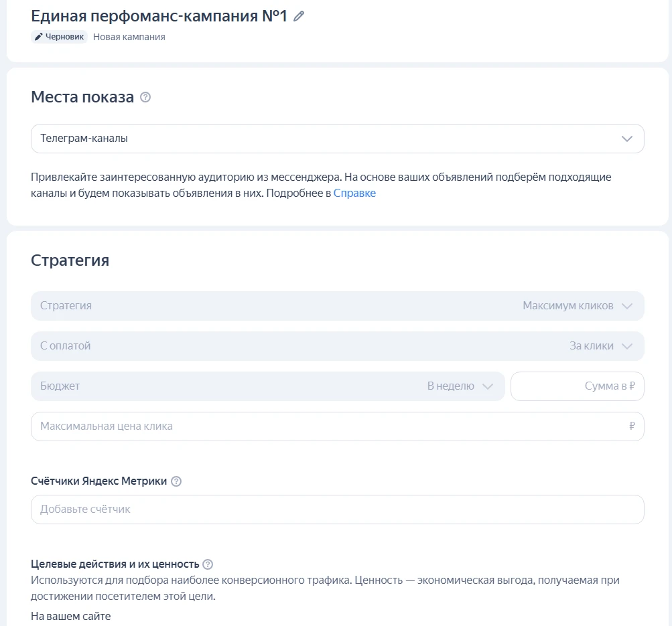The height and width of the screenshot is (626, 672).
Task: Open the Телеграм-каналы placement dropdown
Action: (335, 138)
